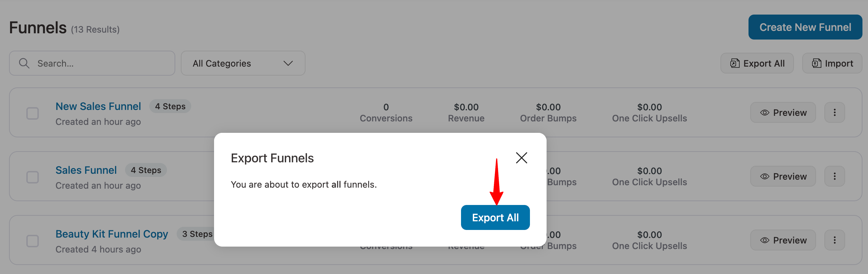The height and width of the screenshot is (274, 868).
Task: Click '$0.00 Order Bumps' in New Sales Funnel row
Action: click(x=548, y=113)
